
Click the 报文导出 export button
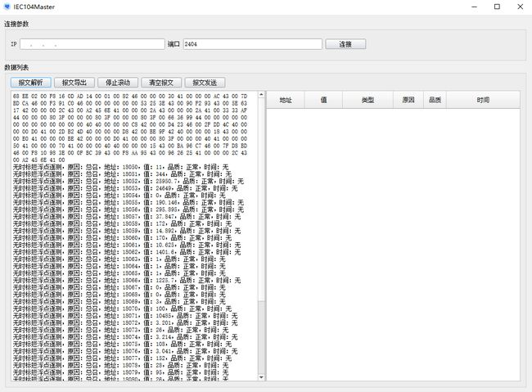point(74,83)
